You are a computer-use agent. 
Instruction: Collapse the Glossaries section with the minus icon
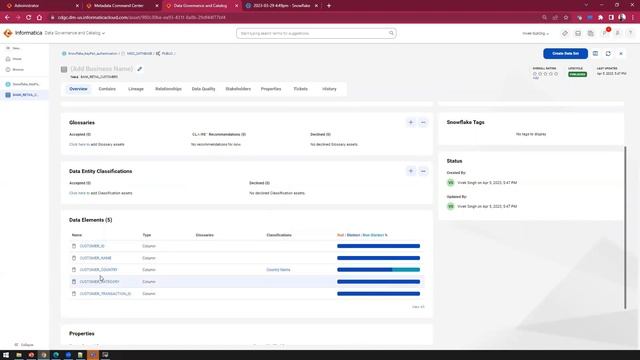(x=423, y=122)
